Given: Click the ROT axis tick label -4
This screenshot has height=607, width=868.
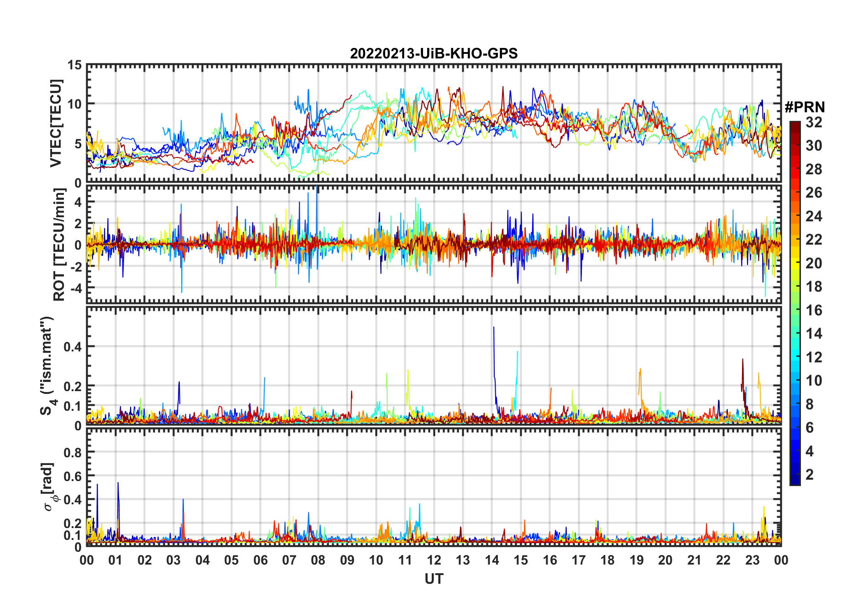Looking at the screenshot, I should point(75,288).
